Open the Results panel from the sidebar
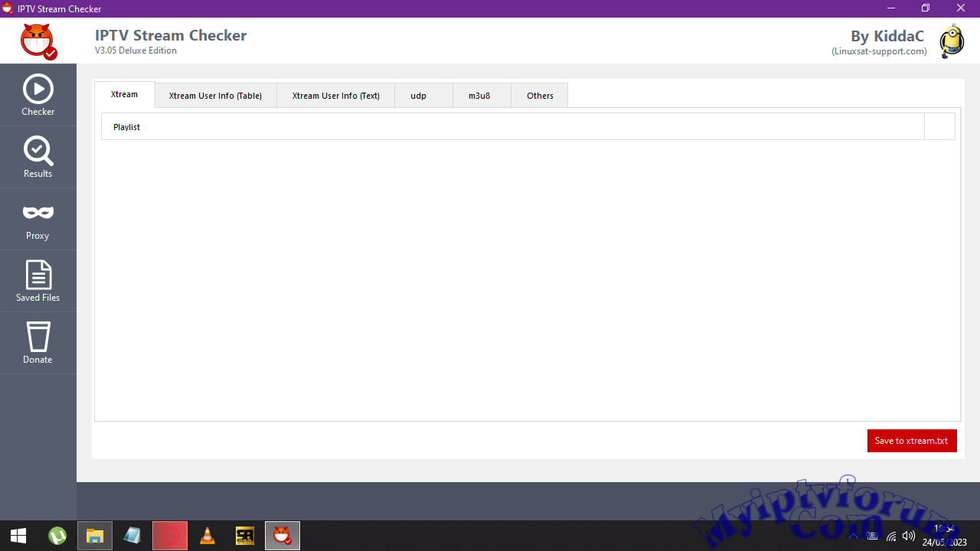The width and height of the screenshot is (980, 551). pos(38,155)
